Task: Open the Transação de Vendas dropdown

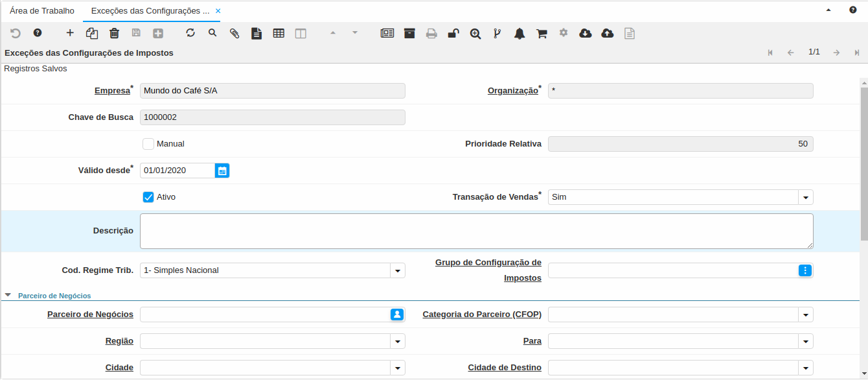Action: (806, 196)
